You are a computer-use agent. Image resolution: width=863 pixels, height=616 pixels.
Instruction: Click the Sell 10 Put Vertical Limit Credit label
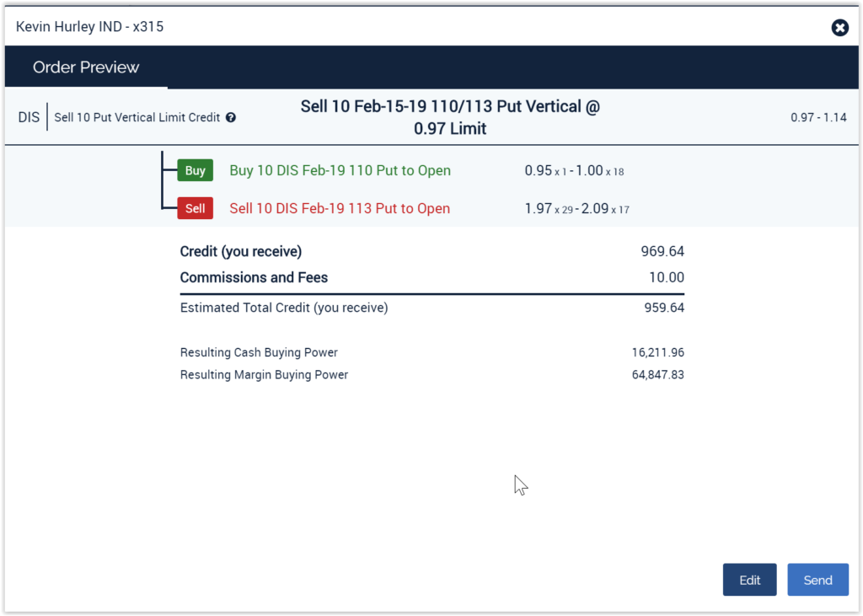[137, 118]
